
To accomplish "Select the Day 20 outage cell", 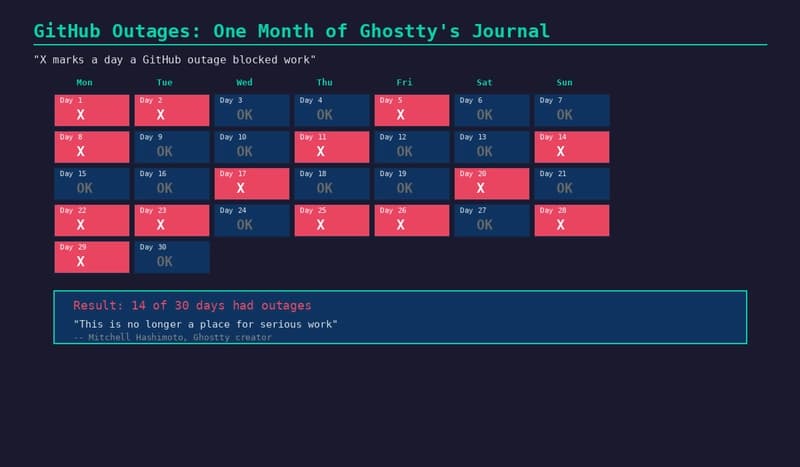I will 492,184.
